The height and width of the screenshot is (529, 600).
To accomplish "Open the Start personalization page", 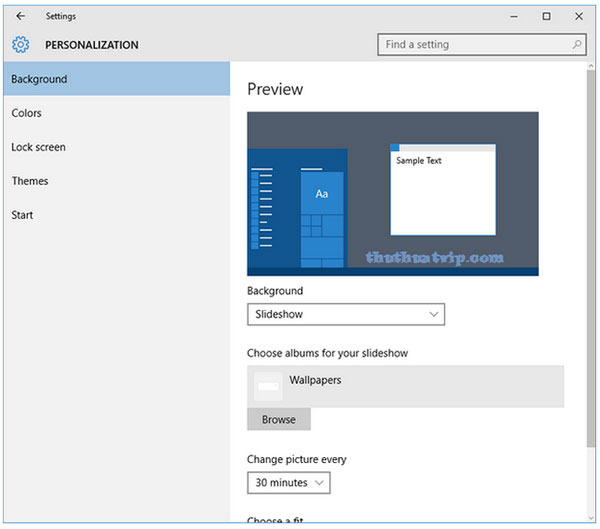I will tap(22, 215).
